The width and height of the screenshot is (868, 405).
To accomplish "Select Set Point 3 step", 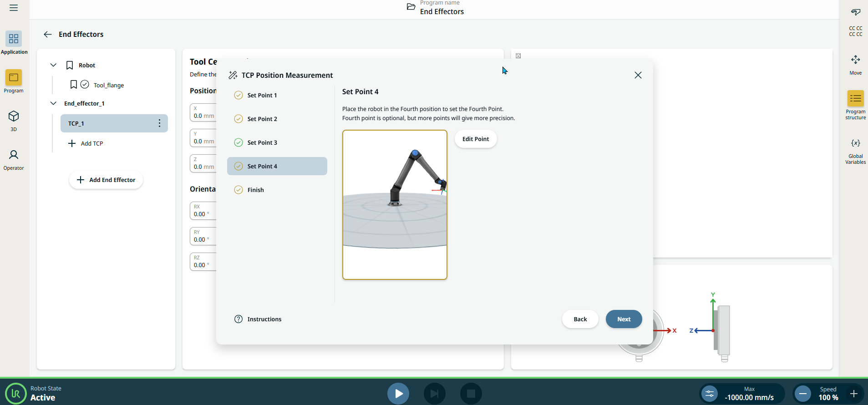I will [x=262, y=142].
